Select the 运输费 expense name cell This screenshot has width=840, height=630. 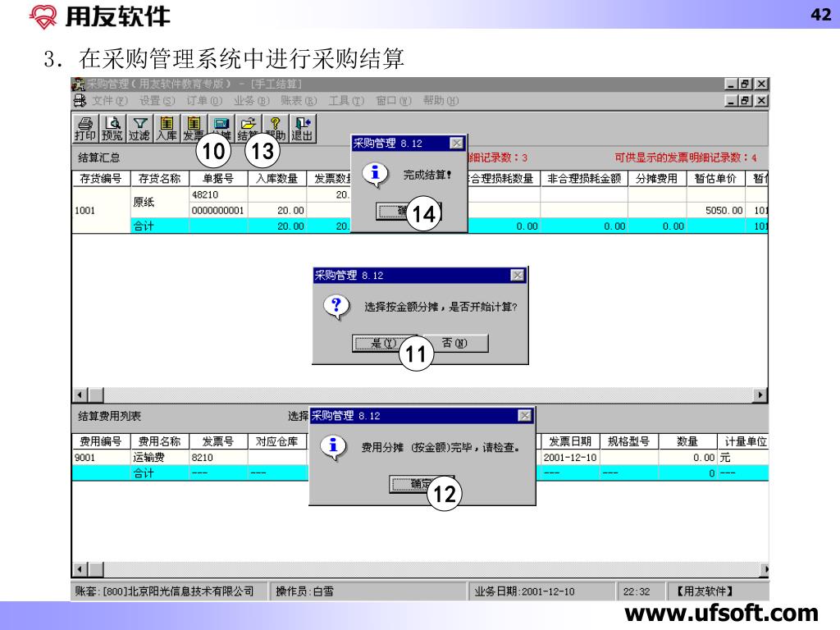[160, 458]
